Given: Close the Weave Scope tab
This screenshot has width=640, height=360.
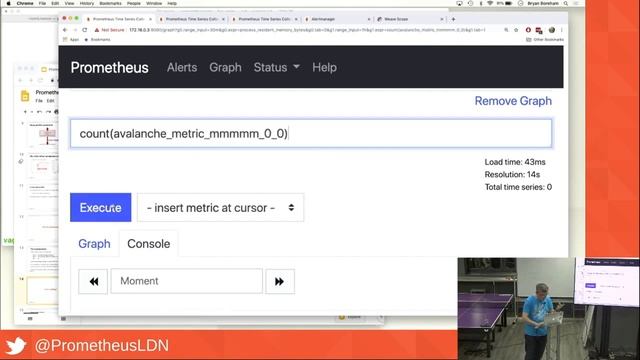Looking at the screenshot, I should (442, 19).
